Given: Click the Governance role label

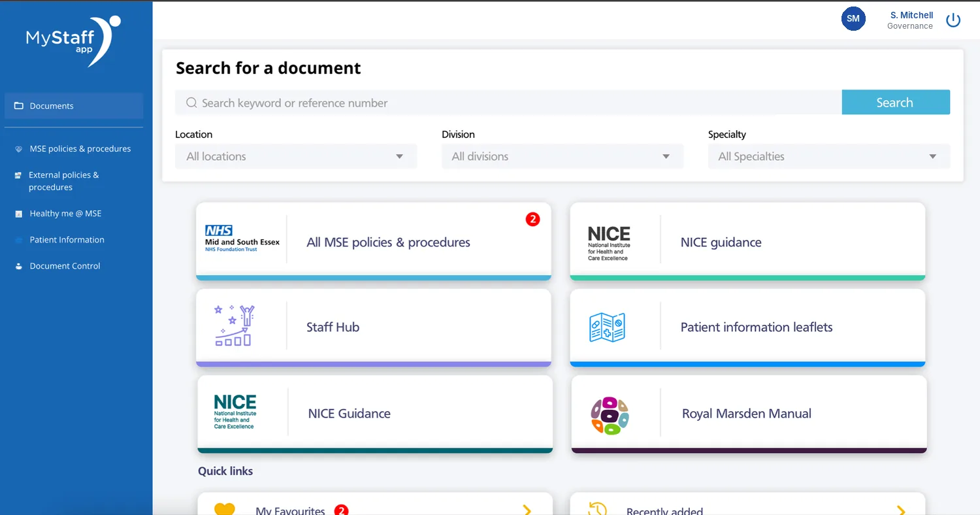Looking at the screenshot, I should coord(909,26).
